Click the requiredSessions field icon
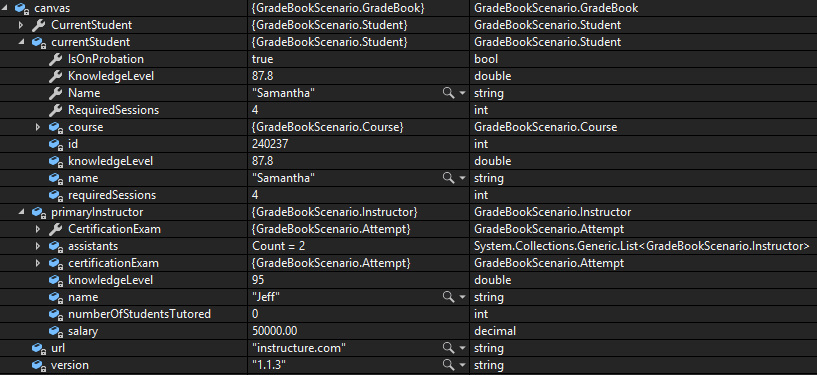 click(x=56, y=195)
